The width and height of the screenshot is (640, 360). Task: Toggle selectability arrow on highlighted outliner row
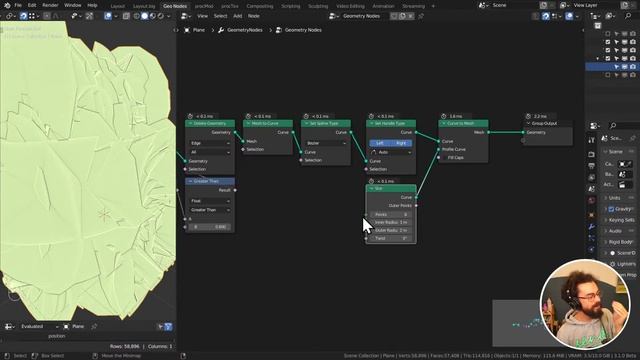click(616, 67)
